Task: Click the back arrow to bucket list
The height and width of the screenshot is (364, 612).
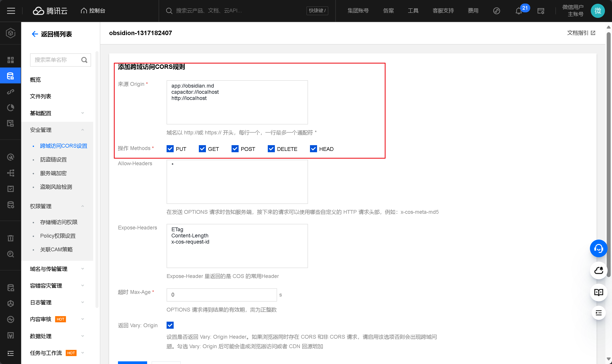Action: click(x=35, y=34)
